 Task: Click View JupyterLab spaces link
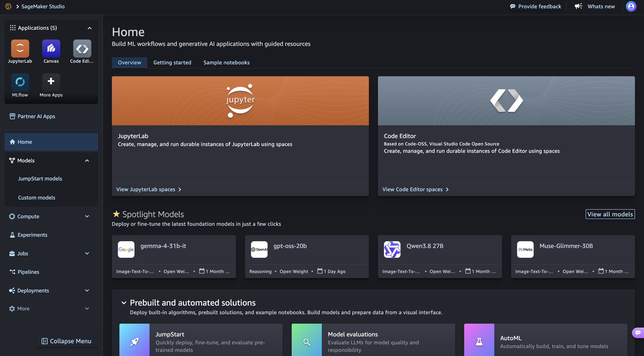point(149,189)
